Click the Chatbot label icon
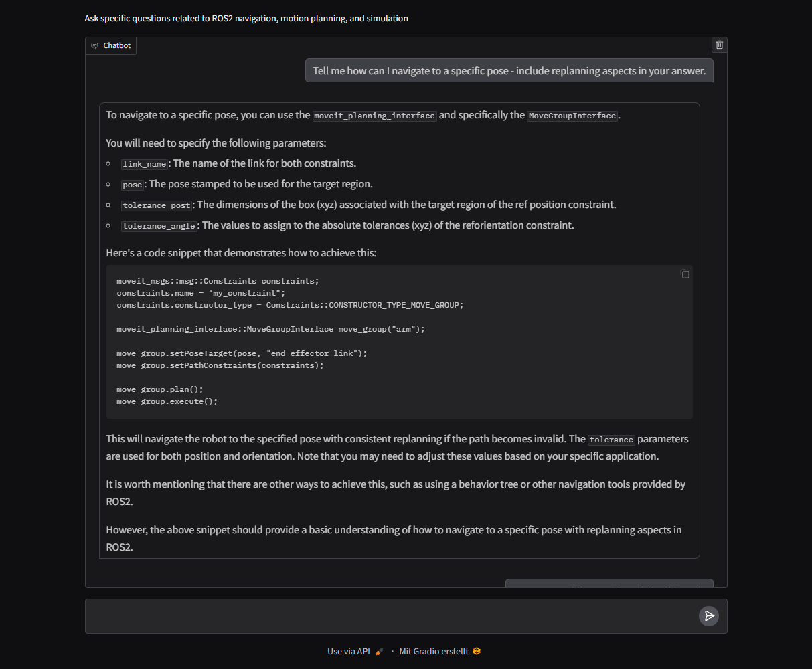Image resolution: width=812 pixels, height=669 pixels. 95,46
